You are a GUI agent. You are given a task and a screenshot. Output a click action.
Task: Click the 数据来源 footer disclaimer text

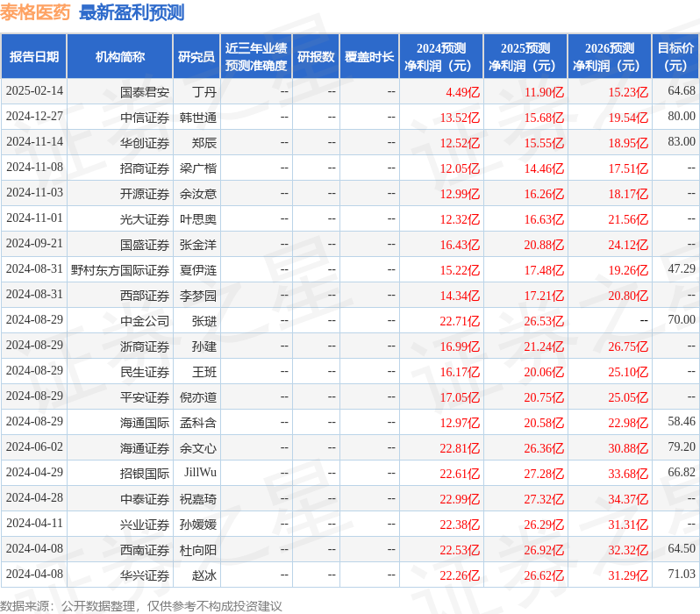[141, 606]
